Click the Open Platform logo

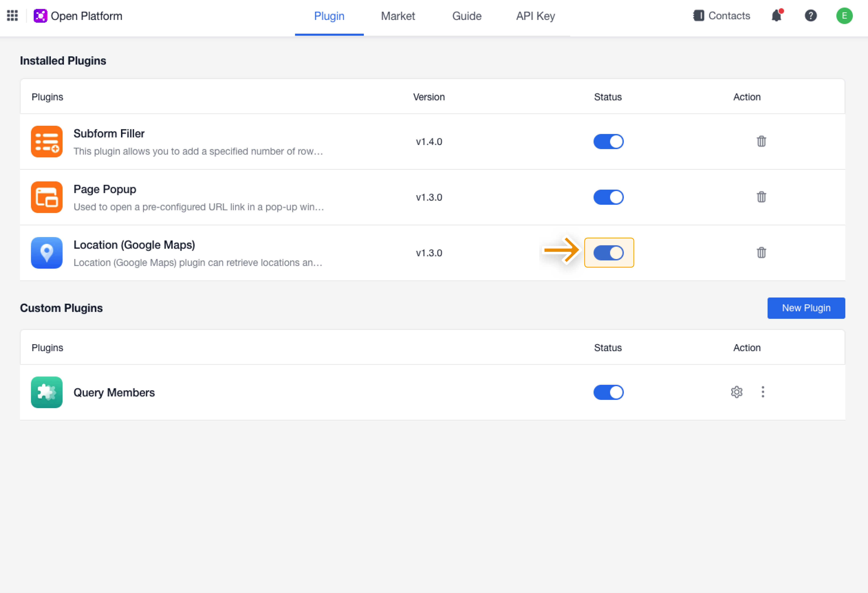pos(40,16)
